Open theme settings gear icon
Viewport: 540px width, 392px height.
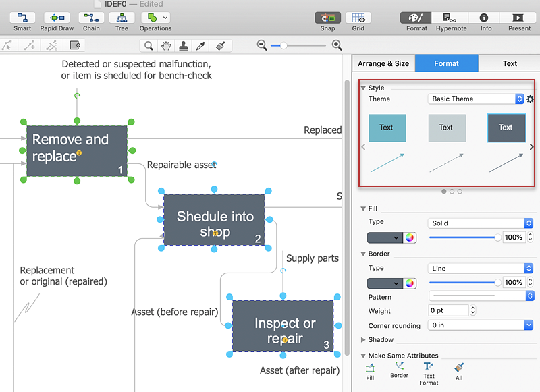tap(531, 99)
